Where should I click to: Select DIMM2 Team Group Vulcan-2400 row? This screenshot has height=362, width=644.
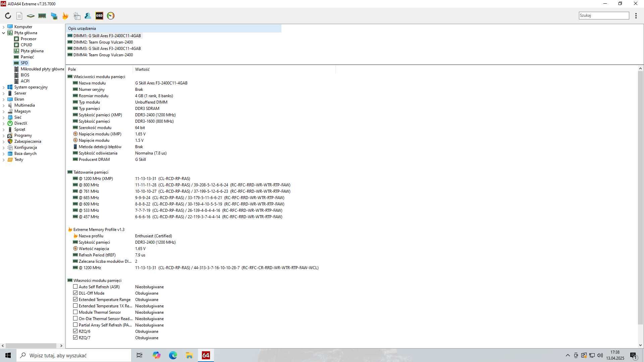100,42
